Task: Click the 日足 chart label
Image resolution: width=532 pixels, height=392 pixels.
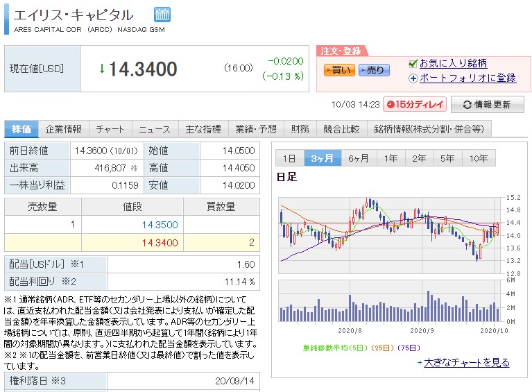Action: (286, 177)
